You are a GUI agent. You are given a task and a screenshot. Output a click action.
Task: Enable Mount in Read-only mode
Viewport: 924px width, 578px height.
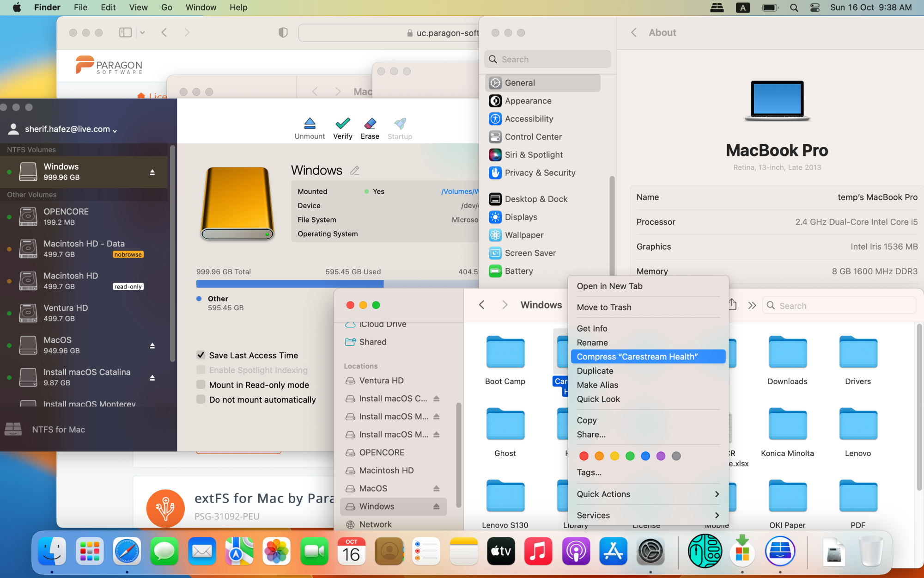pos(201,385)
